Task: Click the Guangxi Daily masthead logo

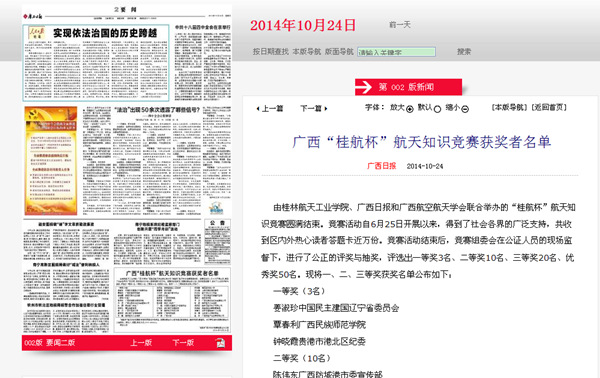Action: [x=33, y=16]
